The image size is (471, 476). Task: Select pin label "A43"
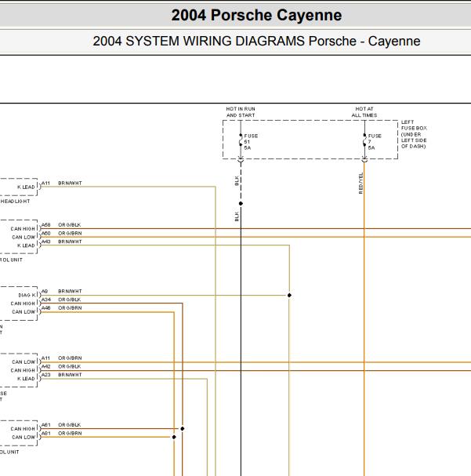tap(45, 242)
